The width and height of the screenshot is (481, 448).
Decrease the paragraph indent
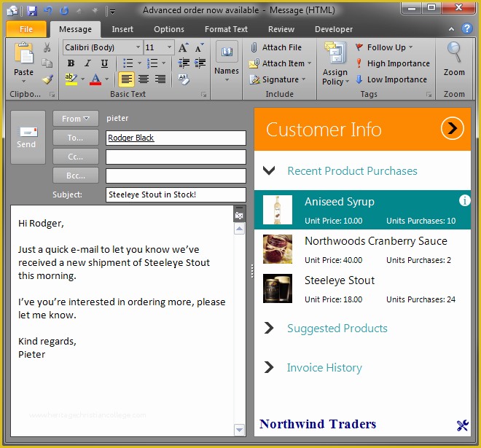184,63
